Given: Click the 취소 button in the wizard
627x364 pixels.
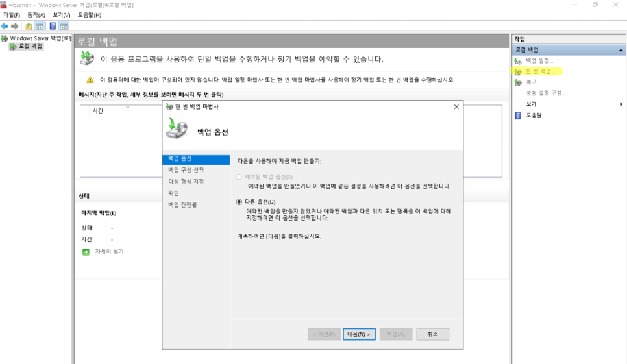Looking at the screenshot, I should [432, 334].
